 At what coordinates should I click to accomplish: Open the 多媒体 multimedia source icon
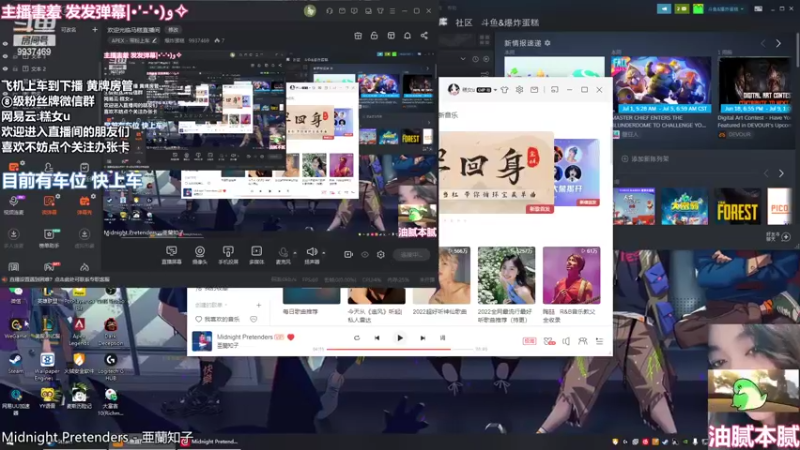(x=256, y=251)
